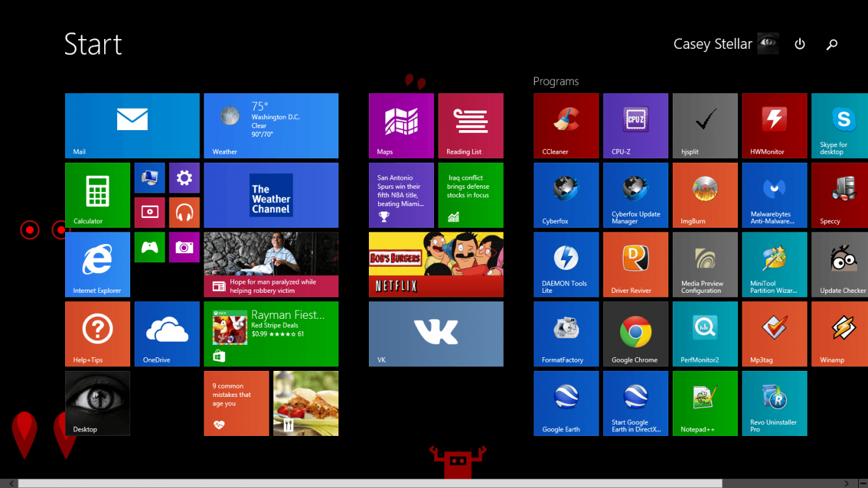The image size is (868, 488).
Task: Open the PC settings gear tile
Action: 184,178
